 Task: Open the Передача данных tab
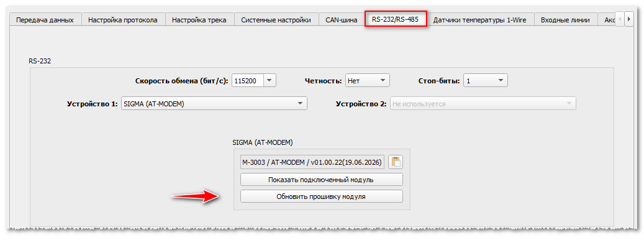45,20
